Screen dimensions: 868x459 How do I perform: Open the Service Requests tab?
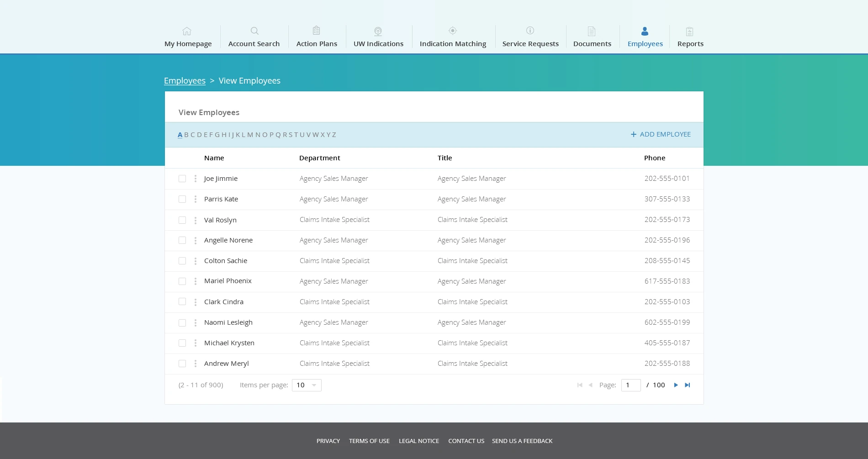coord(530,37)
